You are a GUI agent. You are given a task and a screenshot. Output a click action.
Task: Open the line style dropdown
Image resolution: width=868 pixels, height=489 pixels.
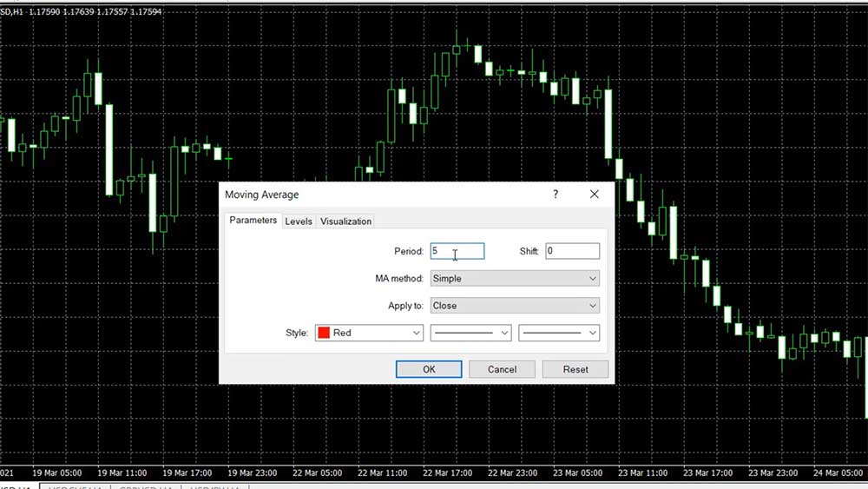(471, 333)
